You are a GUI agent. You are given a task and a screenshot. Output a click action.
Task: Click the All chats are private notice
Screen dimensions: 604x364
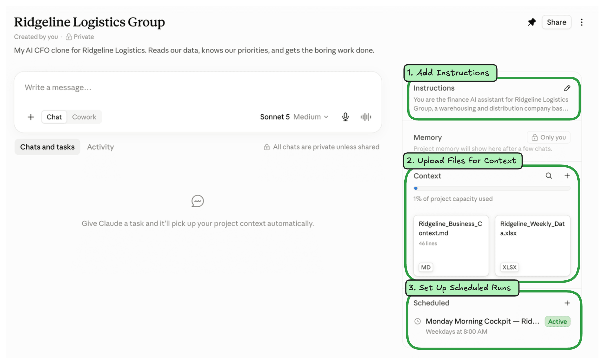coord(321,147)
